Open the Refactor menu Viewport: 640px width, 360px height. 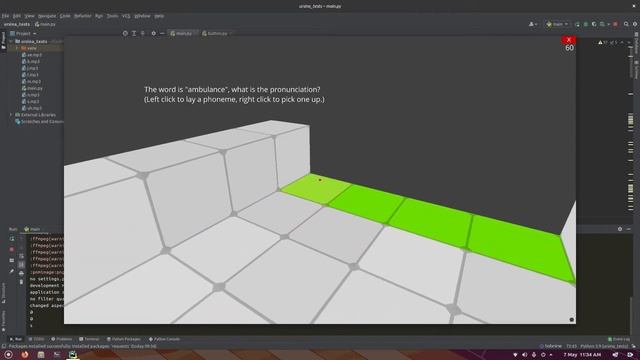pyautogui.click(x=82, y=16)
